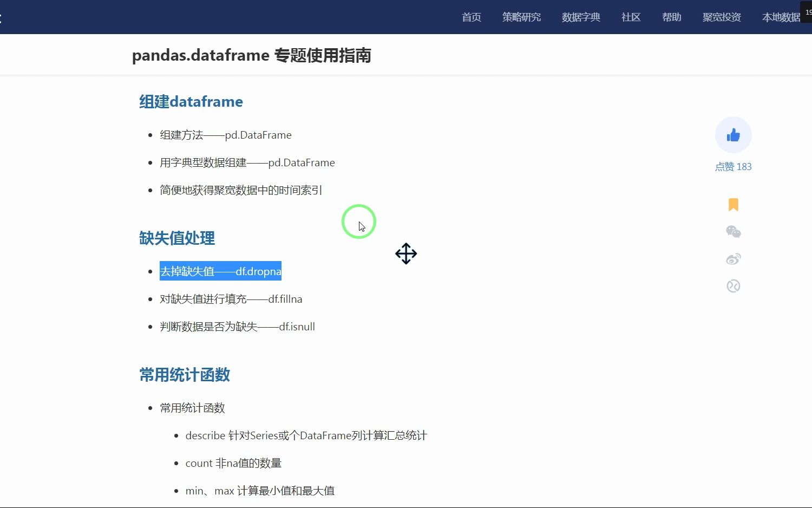Click the thumbs-up like button
This screenshot has height=508, width=812.
(733, 135)
